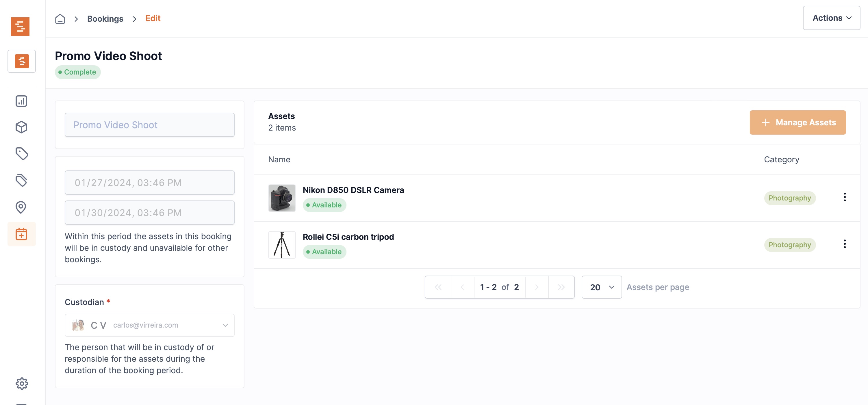Navigate to the Bookings breadcrumb link
Image resolution: width=868 pixels, height=405 pixels.
pos(105,19)
